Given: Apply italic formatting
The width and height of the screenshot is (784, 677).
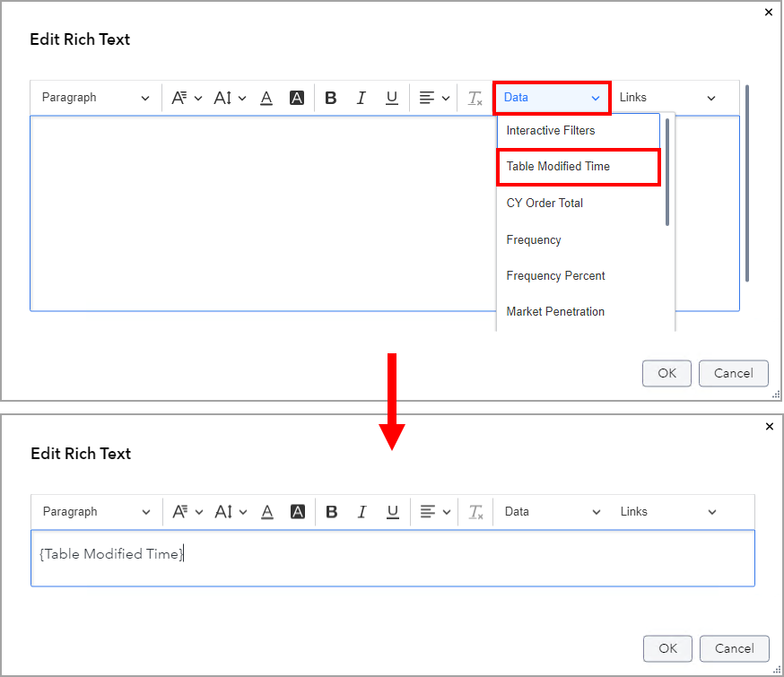Looking at the screenshot, I should (x=362, y=98).
